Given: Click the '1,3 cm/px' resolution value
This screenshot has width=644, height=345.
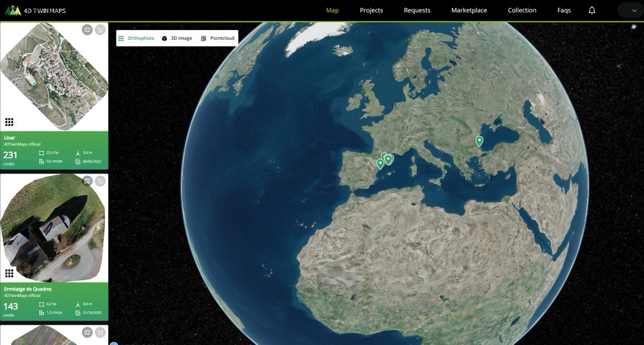Looking at the screenshot, I should (x=54, y=312).
